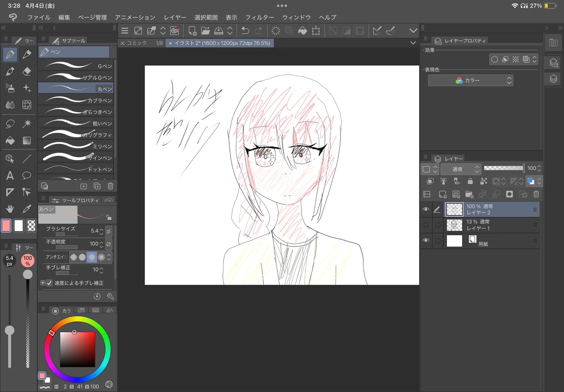The width and height of the screenshot is (564, 392).
Task: Select the Balloon tool
Action: 27,175
